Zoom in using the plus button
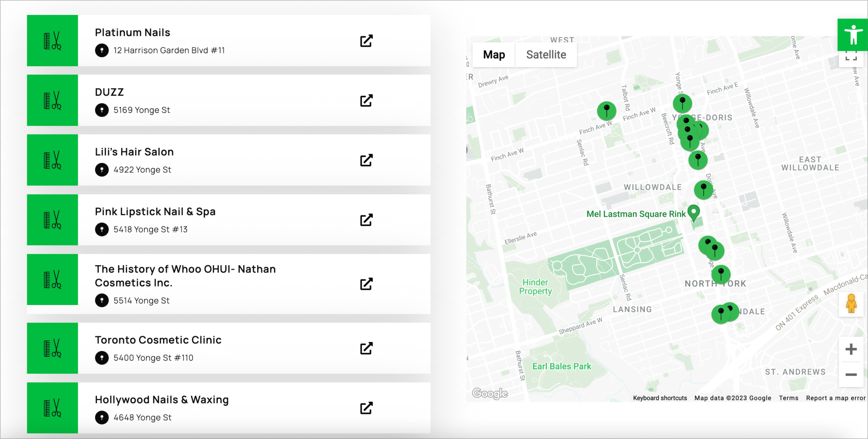 point(851,349)
